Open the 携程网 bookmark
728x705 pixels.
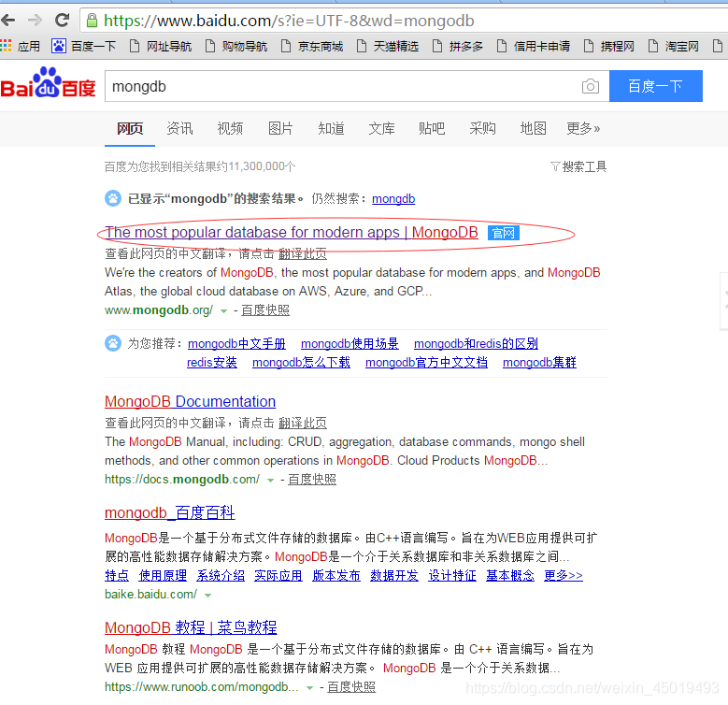[x=609, y=46]
